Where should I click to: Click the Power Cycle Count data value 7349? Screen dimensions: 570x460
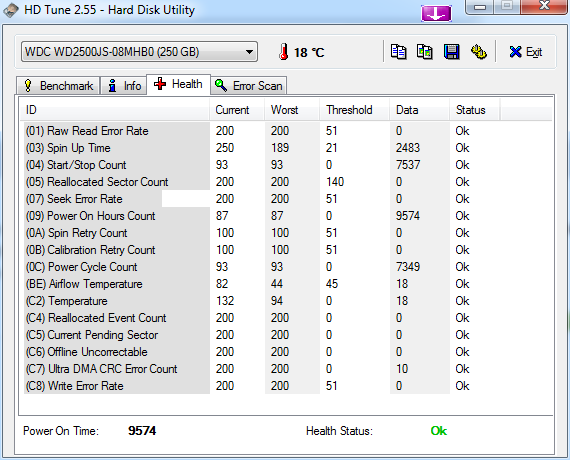tap(408, 267)
